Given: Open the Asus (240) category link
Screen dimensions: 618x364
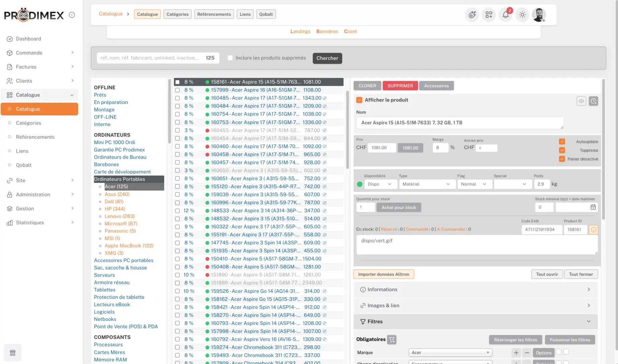Looking at the screenshot, I should click(x=117, y=194).
